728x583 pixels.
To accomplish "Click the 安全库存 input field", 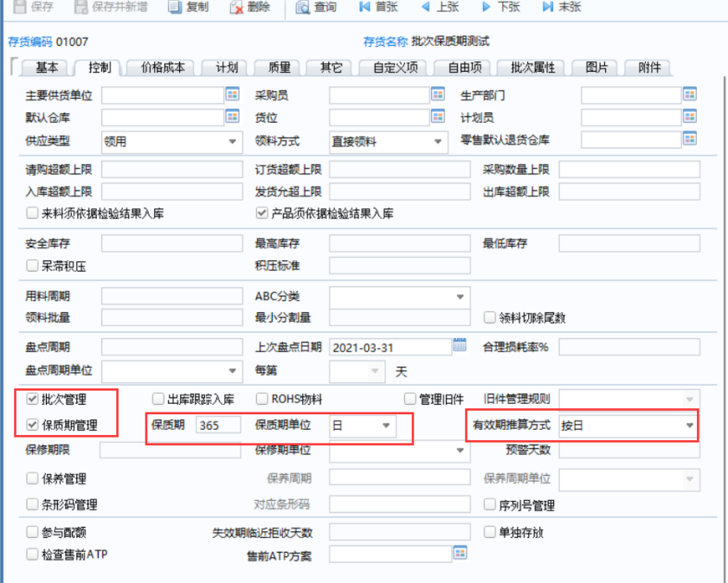I will point(171,243).
